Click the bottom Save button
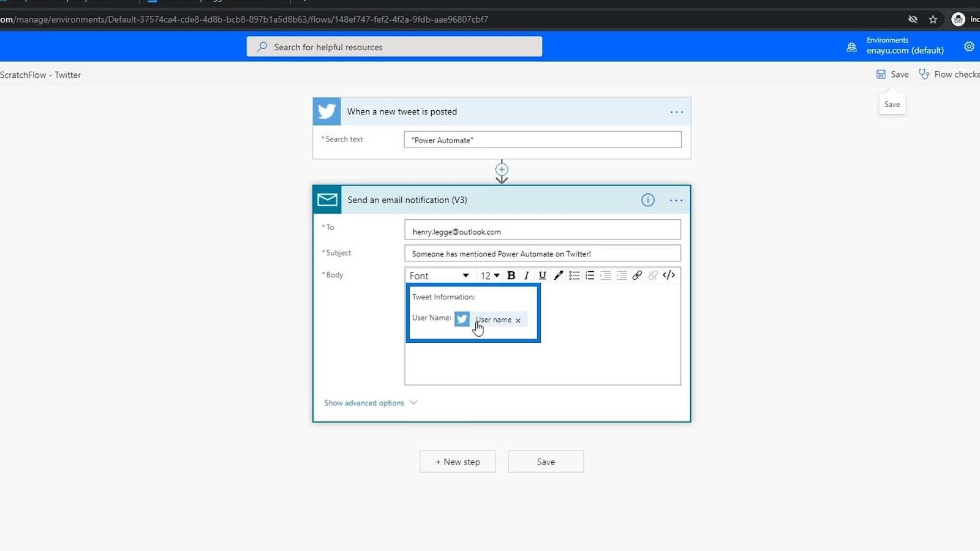Screen dimensions: 980x551 (x=546, y=462)
